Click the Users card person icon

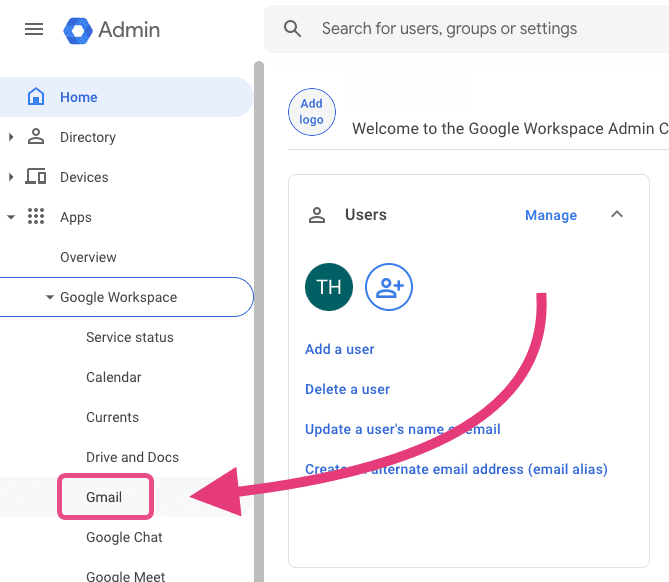pyautogui.click(x=317, y=215)
